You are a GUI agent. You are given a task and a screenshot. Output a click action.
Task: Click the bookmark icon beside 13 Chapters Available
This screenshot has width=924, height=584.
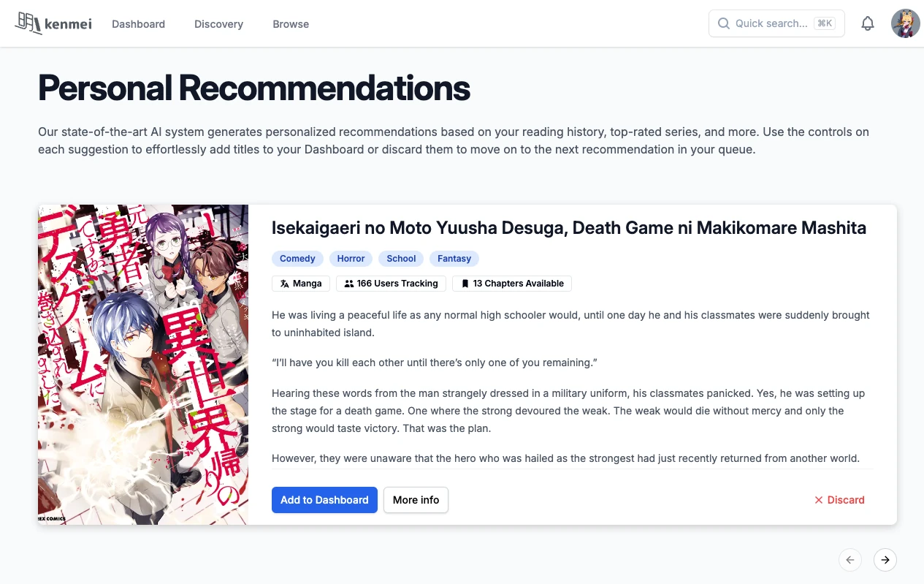coord(465,284)
